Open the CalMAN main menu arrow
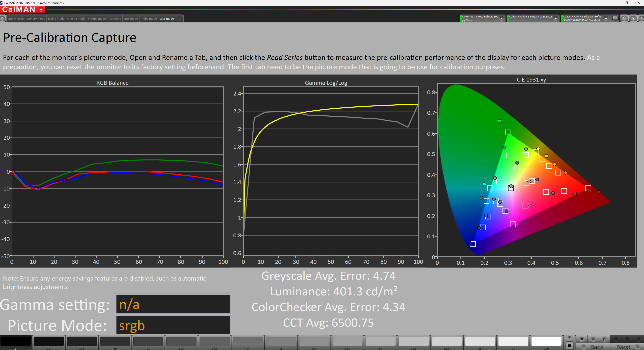This screenshot has width=644, height=350. pos(41,10)
